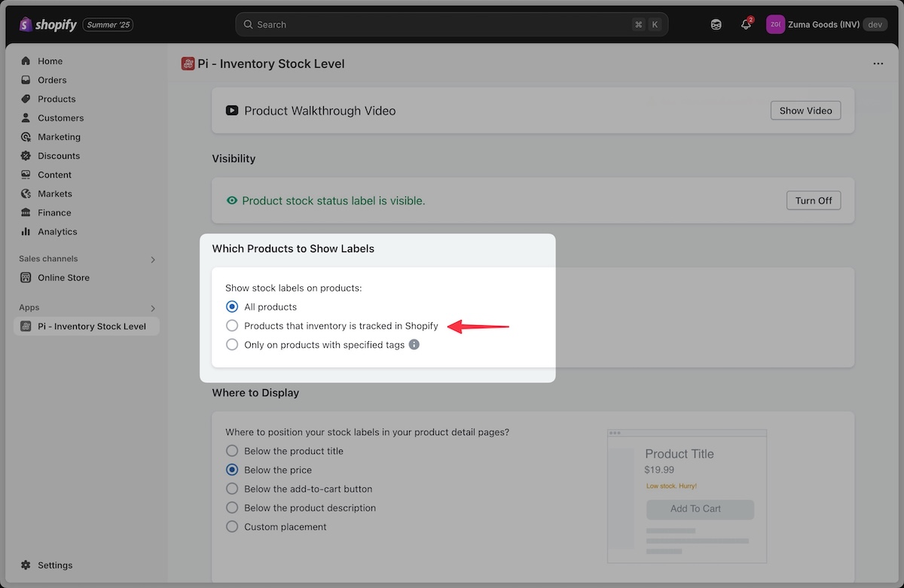Click the Shopify logo
Screen dimensions: 904x588
point(48,25)
